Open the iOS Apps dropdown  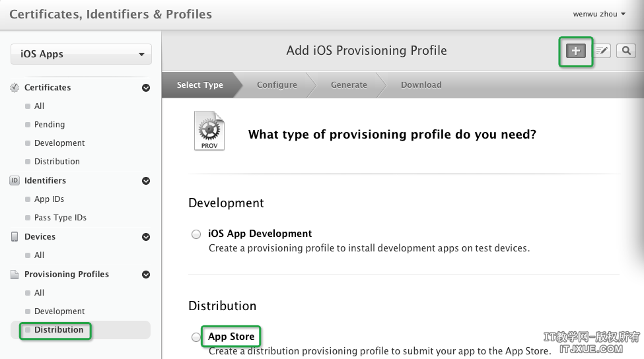pyautogui.click(x=81, y=55)
